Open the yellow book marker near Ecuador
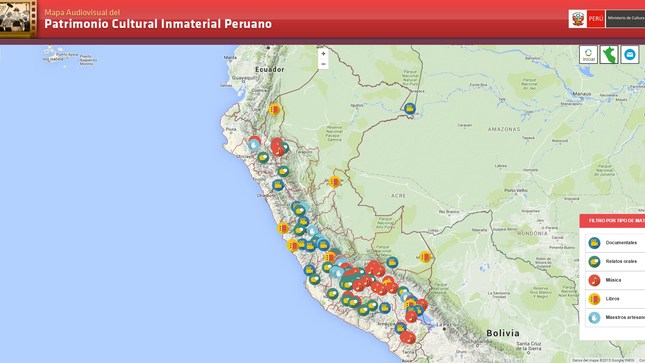This screenshot has width=645, height=363. pos(274,110)
